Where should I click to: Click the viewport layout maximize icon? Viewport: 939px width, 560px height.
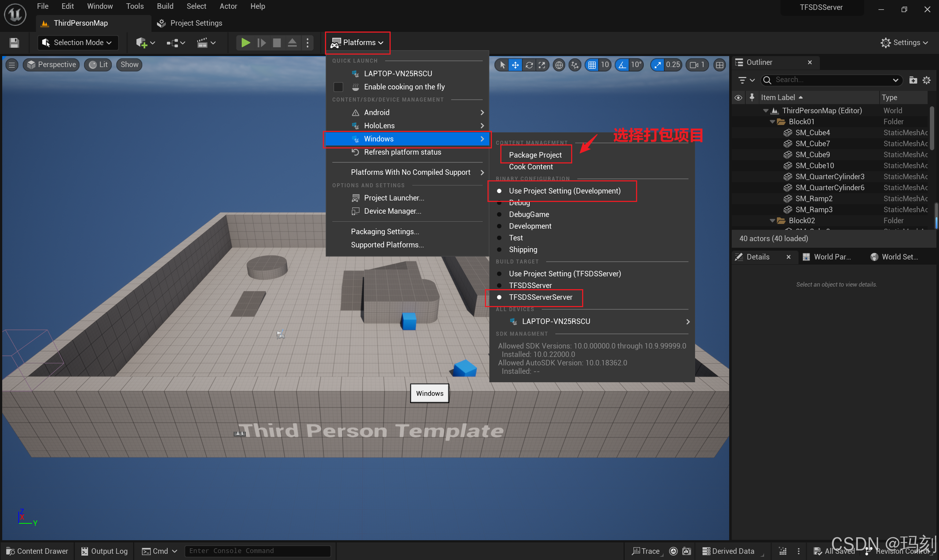(720, 65)
